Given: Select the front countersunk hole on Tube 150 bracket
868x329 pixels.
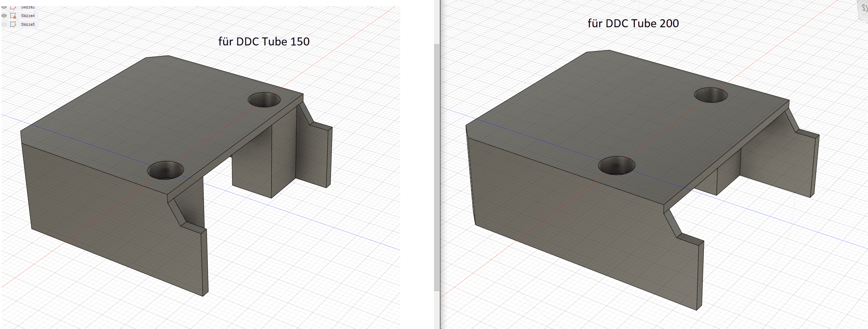Looking at the screenshot, I should (166, 170).
